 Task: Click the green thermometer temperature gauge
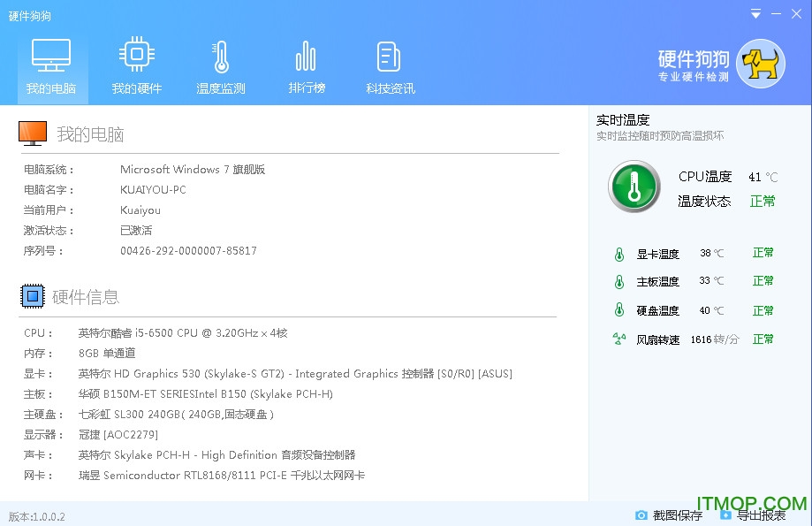coord(634,187)
